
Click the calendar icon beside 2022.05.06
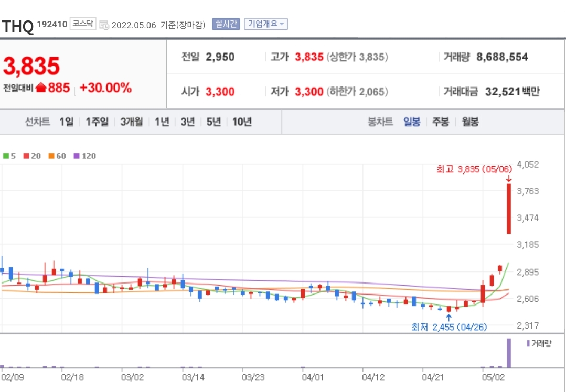pyautogui.click(x=104, y=25)
